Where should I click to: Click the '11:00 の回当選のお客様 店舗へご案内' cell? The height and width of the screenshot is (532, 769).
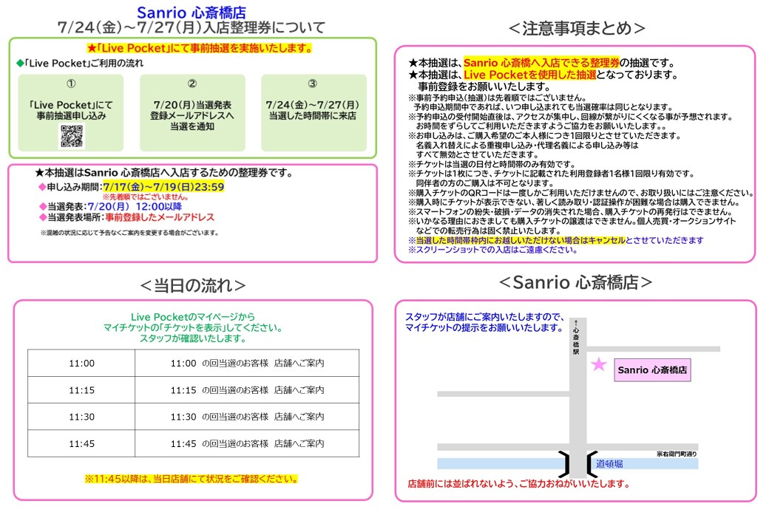pos(247,363)
